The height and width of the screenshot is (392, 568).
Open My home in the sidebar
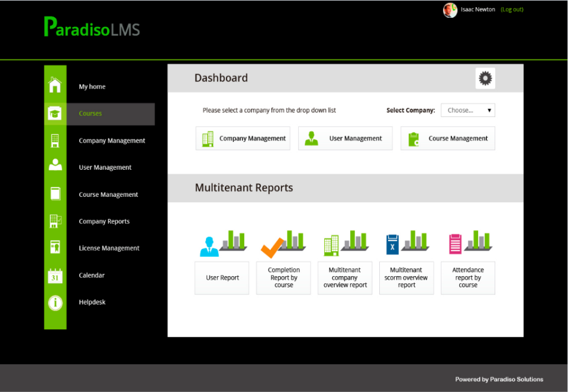pos(92,87)
